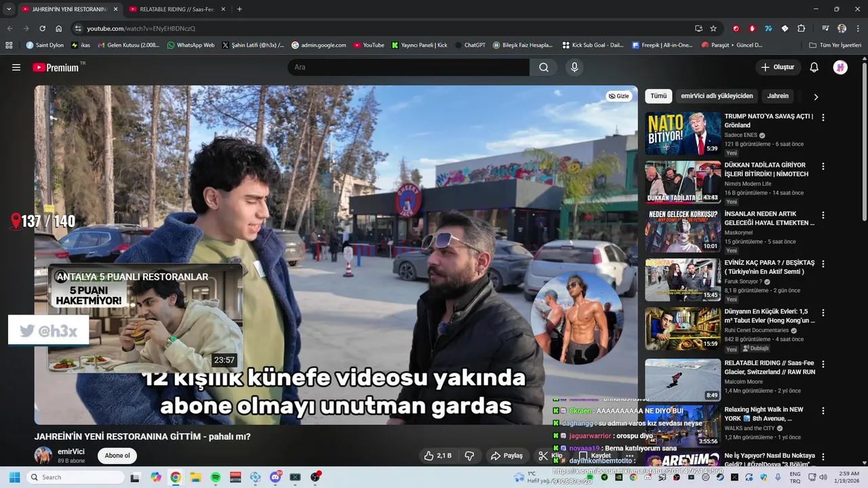Open options for TRUMP NATO'YA video

coord(823,117)
